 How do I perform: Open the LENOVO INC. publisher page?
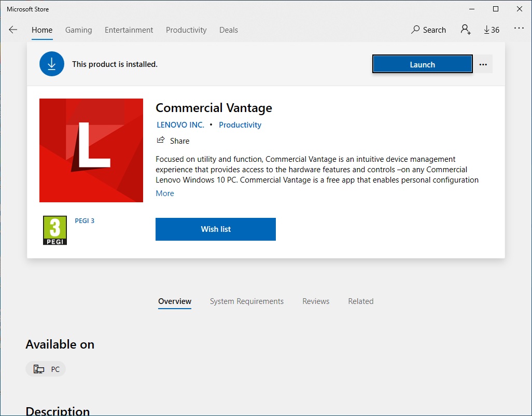pyautogui.click(x=180, y=124)
